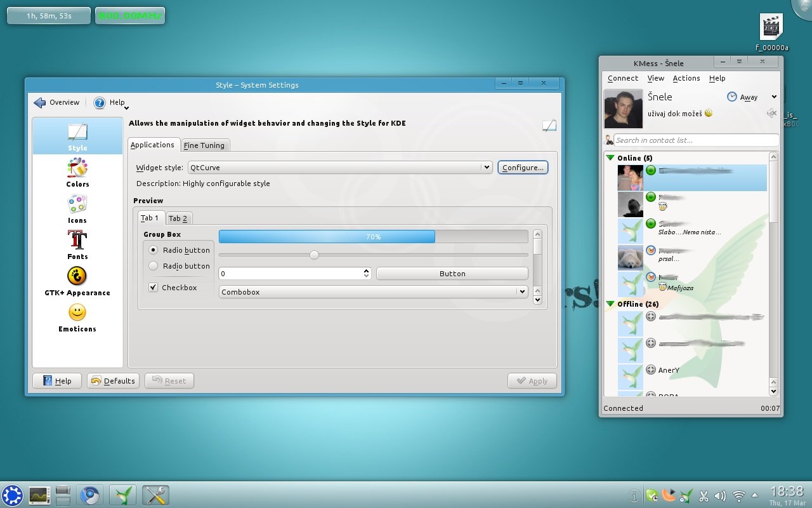Click the preview area vertical scrollbar

[537, 267]
